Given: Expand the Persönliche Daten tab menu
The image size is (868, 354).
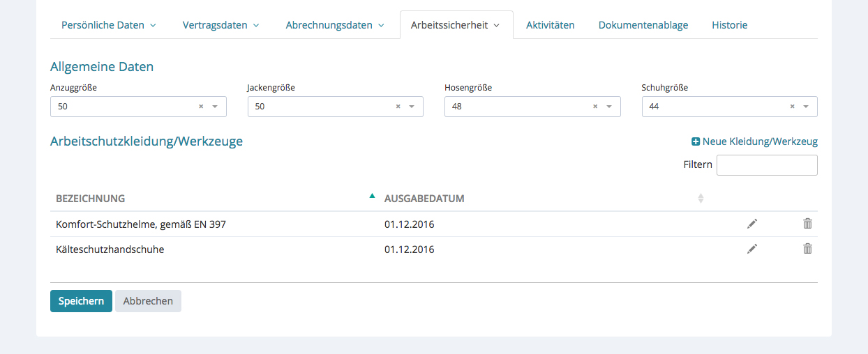Looking at the screenshot, I should coord(109,25).
